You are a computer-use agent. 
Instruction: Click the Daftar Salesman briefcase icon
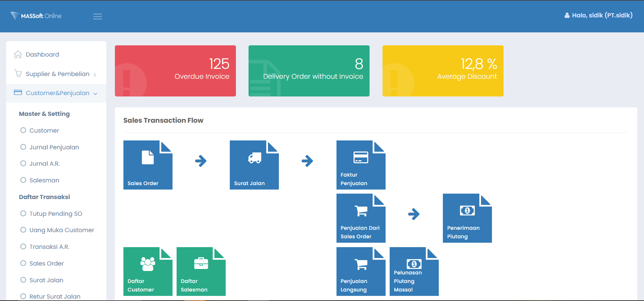click(x=201, y=263)
